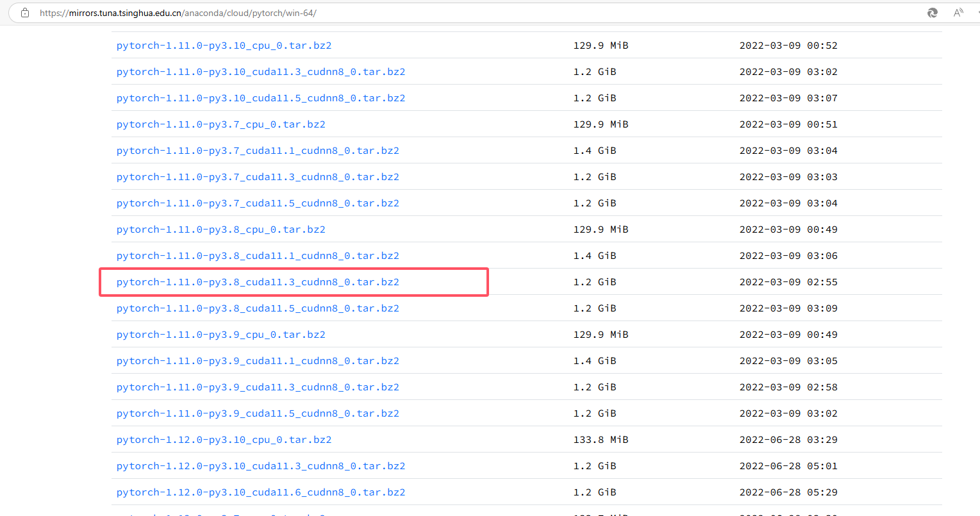980x516 pixels.
Task: Download pytorch-1.11.0-py3.8_cuda11.1_cudnn8_0.tar.bz2
Action: (x=258, y=256)
